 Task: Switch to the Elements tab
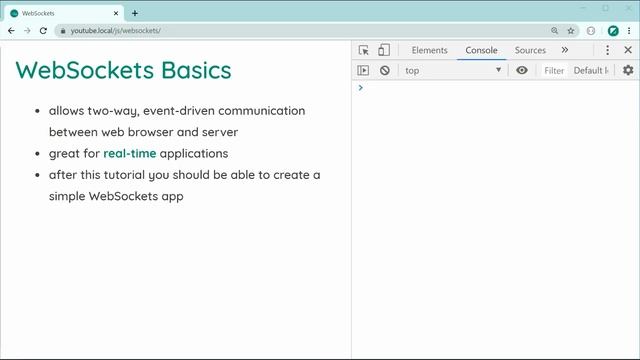click(x=429, y=50)
